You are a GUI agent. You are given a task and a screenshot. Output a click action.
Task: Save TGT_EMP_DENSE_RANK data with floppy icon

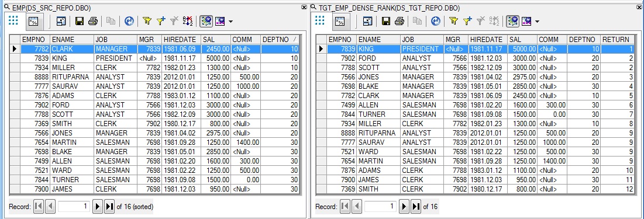[x=386, y=22]
